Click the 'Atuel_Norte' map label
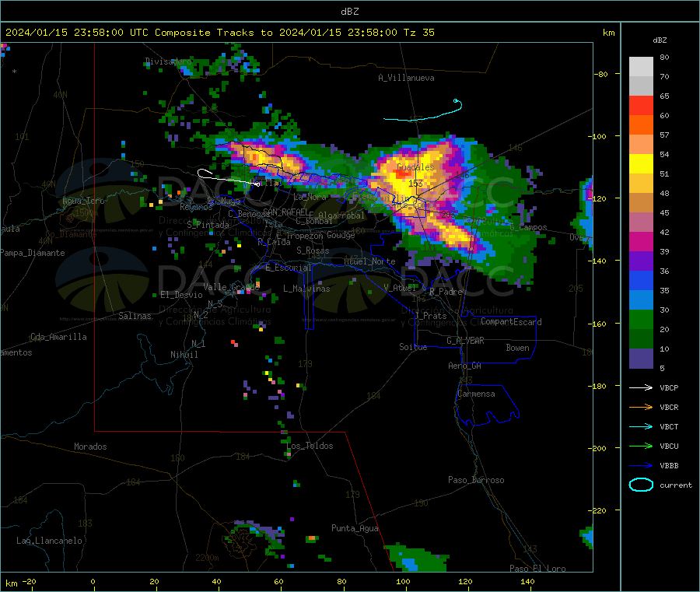 click(x=369, y=261)
